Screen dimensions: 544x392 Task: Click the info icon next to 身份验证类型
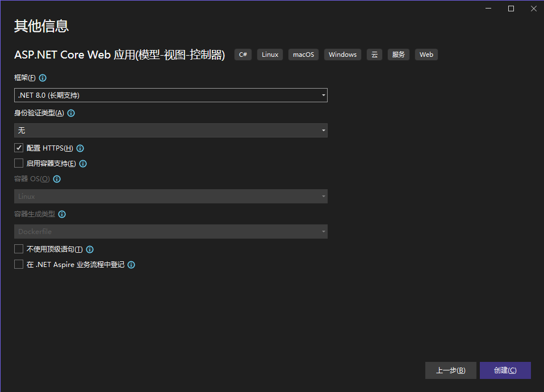tap(71, 113)
